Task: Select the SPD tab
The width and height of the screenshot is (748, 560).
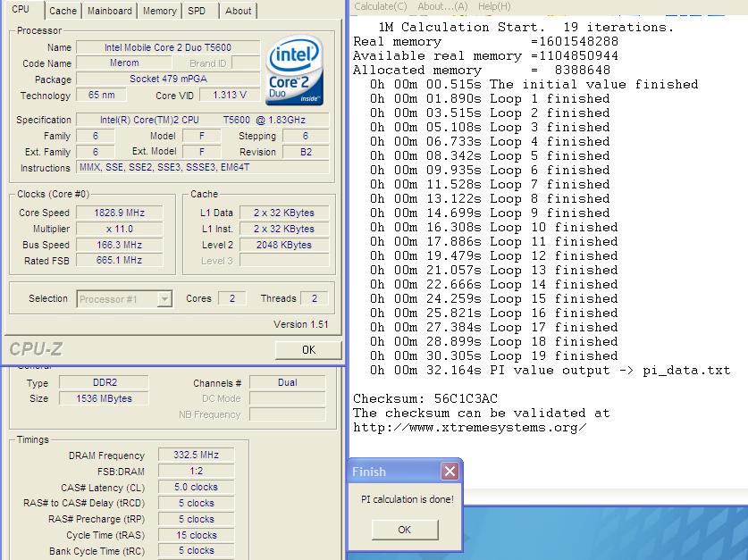Action: (x=197, y=11)
